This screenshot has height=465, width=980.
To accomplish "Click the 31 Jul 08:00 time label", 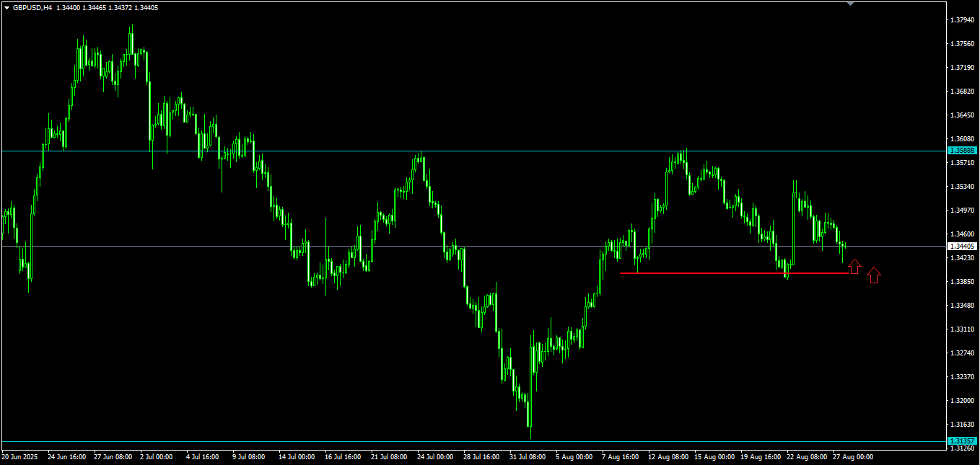I will [x=529, y=457].
